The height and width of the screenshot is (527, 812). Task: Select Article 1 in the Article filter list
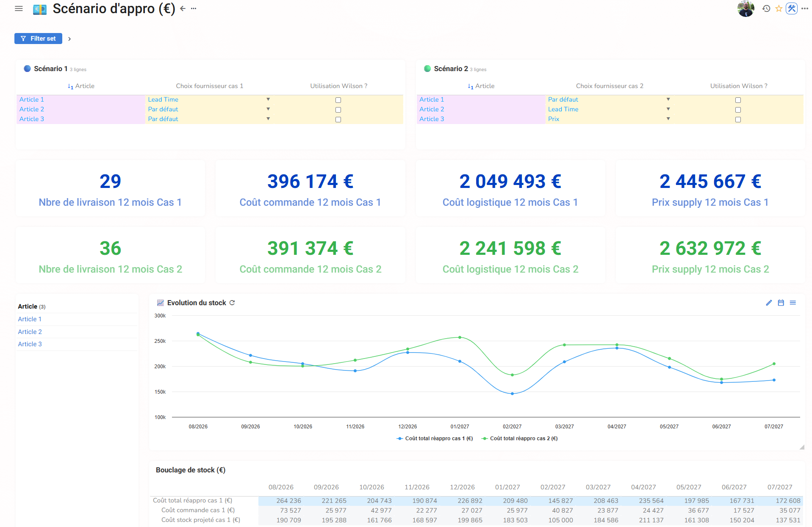30,319
